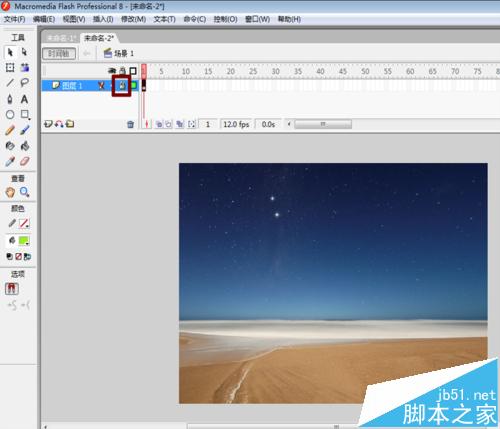Select the Line tool
The image size is (500, 429).
[x=10, y=83]
